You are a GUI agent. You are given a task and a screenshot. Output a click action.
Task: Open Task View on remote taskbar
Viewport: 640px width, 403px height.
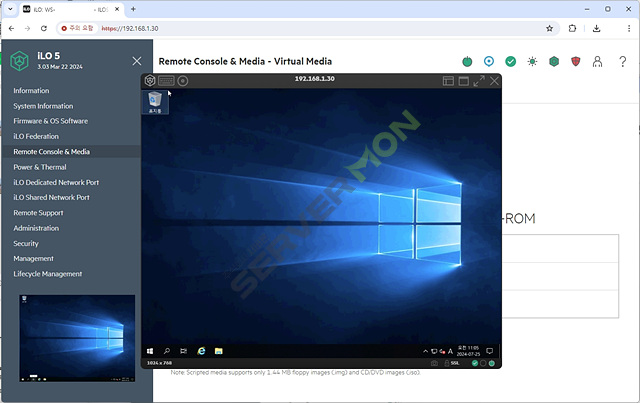coord(184,351)
